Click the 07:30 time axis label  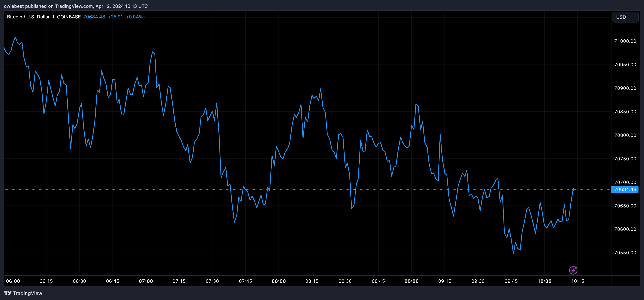pos(212,281)
